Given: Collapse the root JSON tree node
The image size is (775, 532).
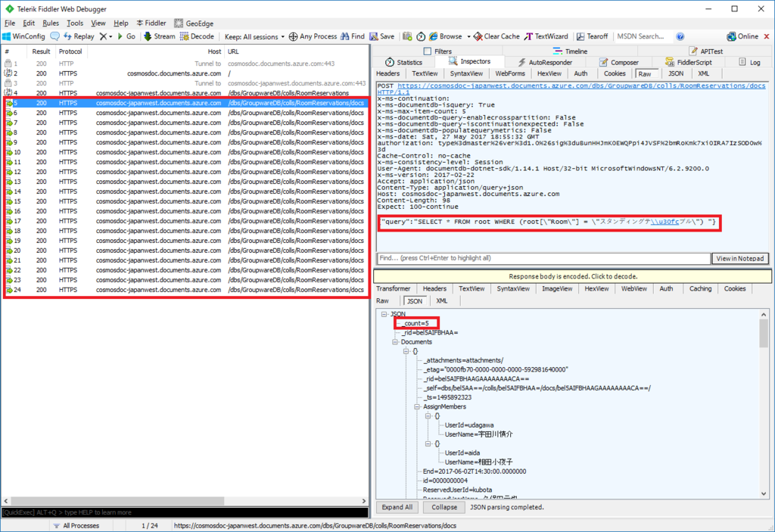Looking at the screenshot, I should (x=384, y=314).
